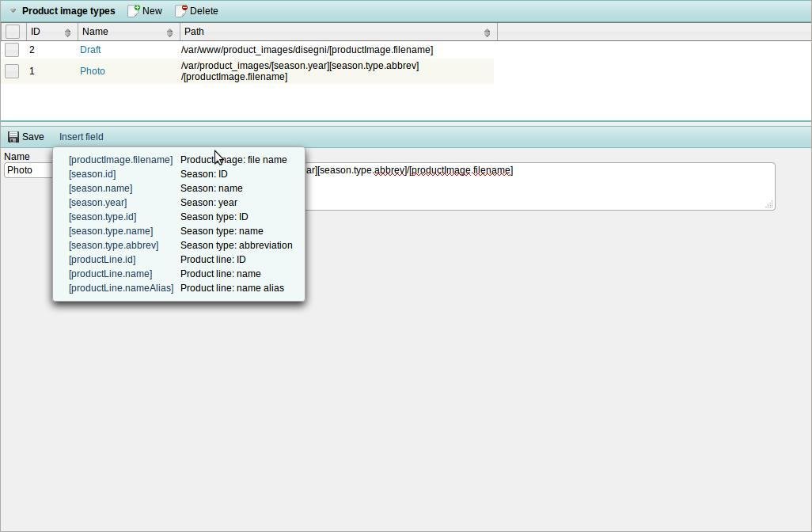Open the Draft image type

90,49
